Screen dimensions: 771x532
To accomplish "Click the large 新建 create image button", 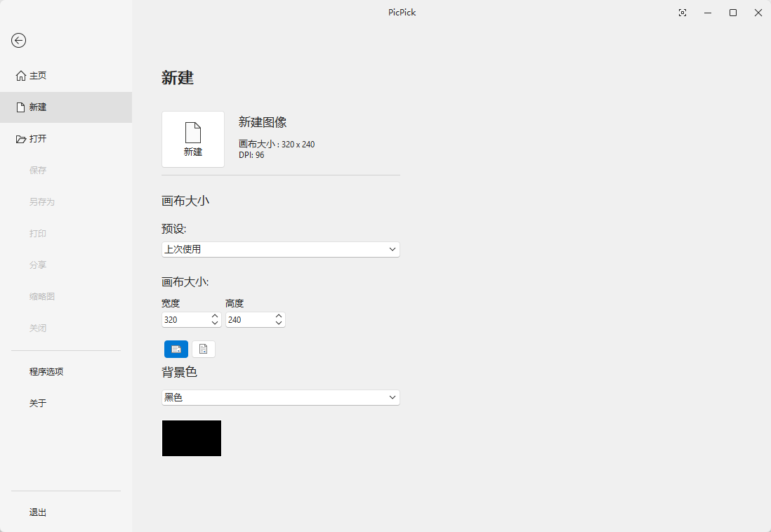I will [x=193, y=139].
